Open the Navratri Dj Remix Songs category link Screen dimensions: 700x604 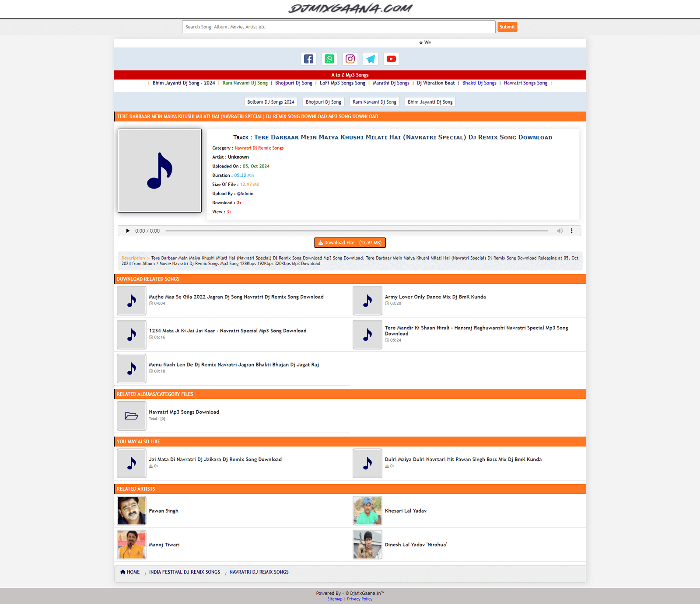point(259,148)
